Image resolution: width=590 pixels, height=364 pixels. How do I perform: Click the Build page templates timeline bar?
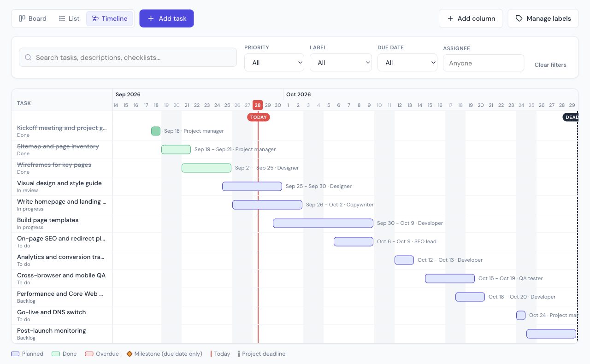(323, 223)
